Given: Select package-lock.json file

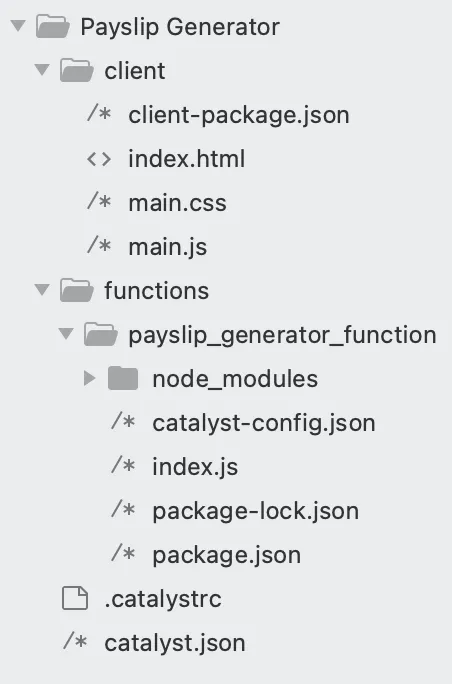Looking at the screenshot, I should tap(255, 511).
